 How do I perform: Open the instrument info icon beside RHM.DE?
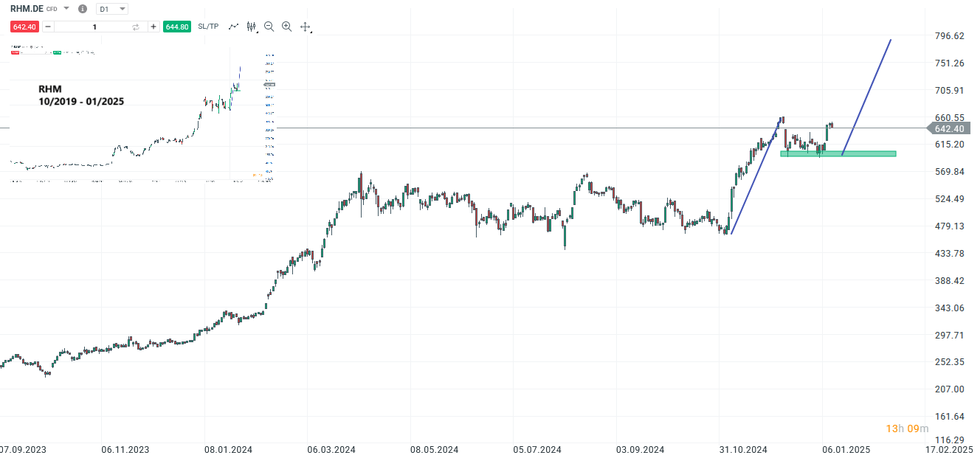[x=83, y=9]
